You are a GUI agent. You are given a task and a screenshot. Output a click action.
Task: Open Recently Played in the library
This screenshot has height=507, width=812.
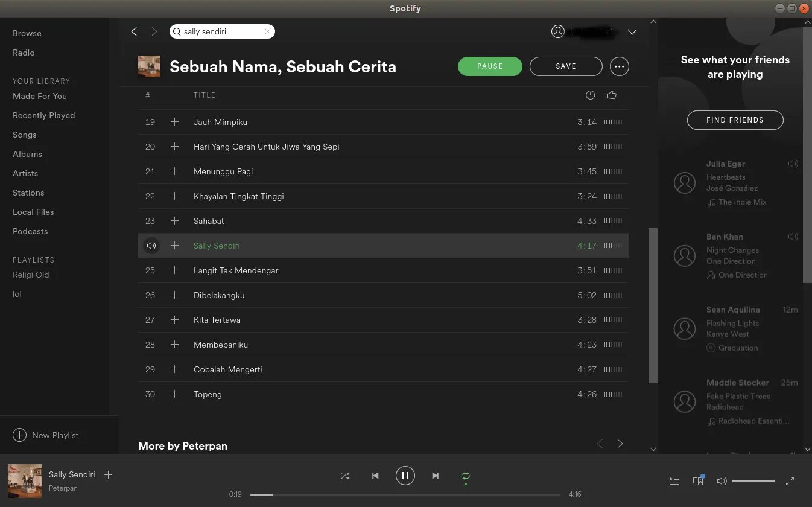click(x=44, y=115)
